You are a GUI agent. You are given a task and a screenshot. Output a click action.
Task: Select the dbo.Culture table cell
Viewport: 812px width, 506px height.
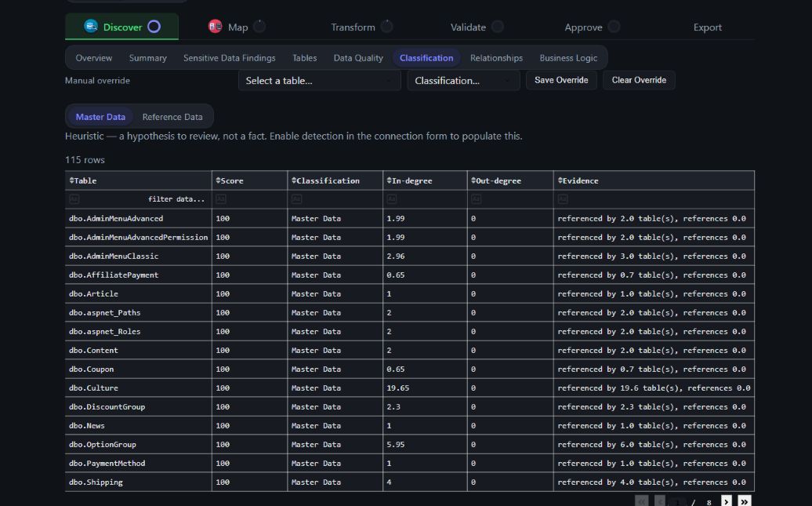pyautogui.click(x=138, y=388)
